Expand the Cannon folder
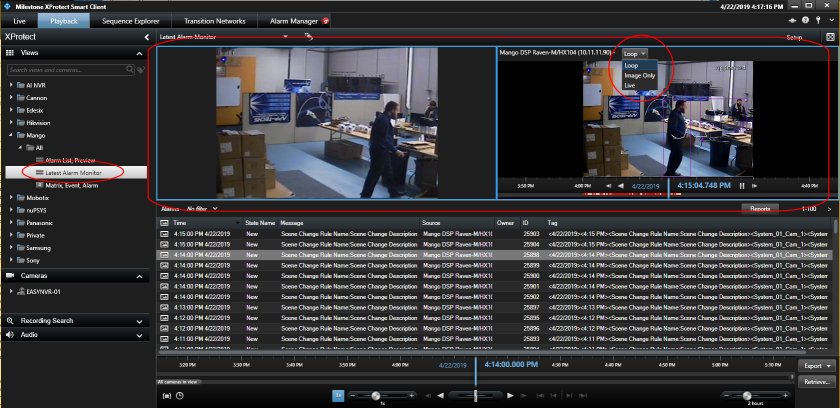The image size is (840, 408). 11,98
